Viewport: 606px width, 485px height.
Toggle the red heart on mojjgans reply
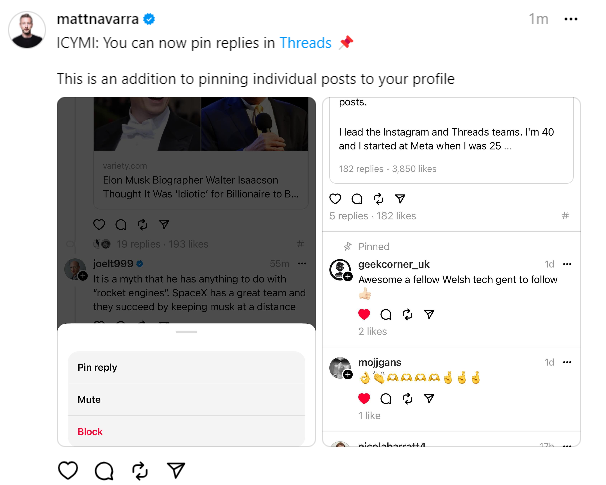[364, 398]
